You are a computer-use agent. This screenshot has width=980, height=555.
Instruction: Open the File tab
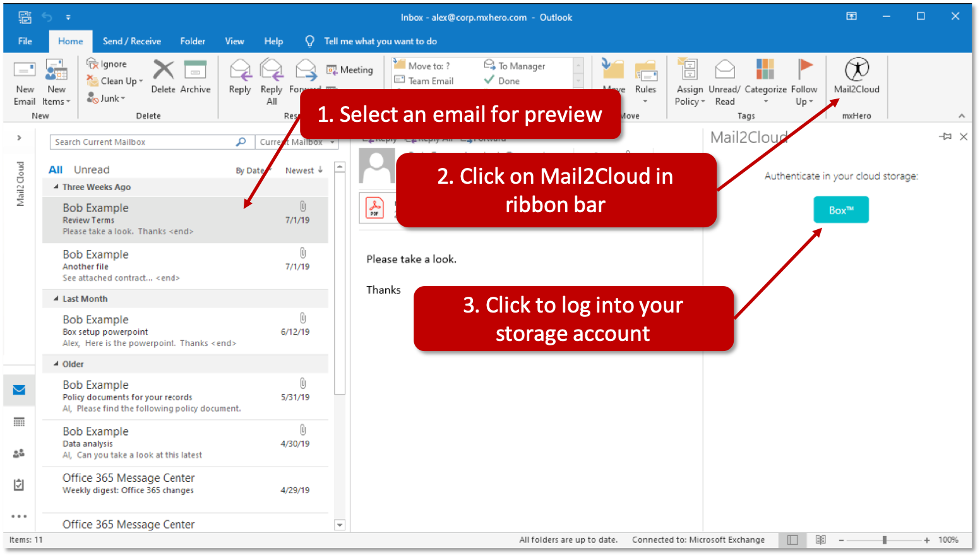[25, 41]
